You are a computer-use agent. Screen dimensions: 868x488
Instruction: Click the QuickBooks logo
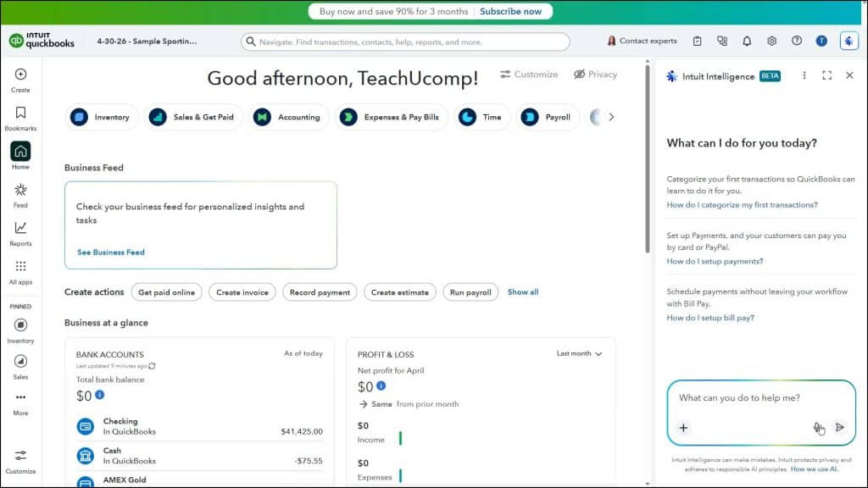[42, 41]
